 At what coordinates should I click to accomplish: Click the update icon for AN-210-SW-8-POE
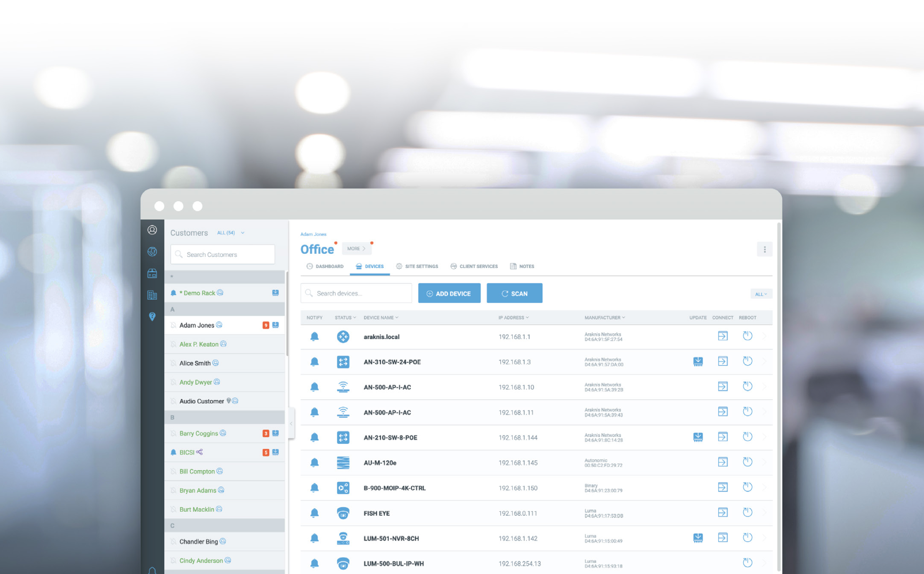pos(698,437)
